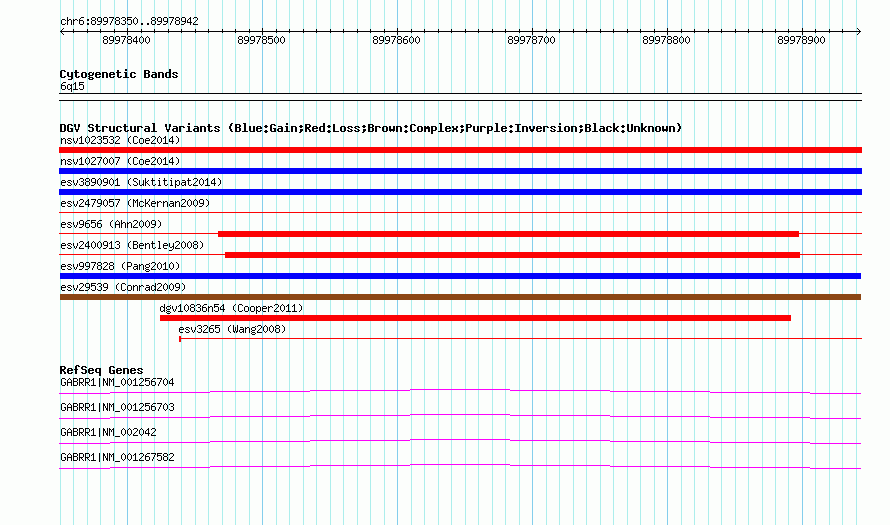The width and height of the screenshot is (890, 525).
Task: Select transcript GABRR1|NM_002042
Action: 108,432
